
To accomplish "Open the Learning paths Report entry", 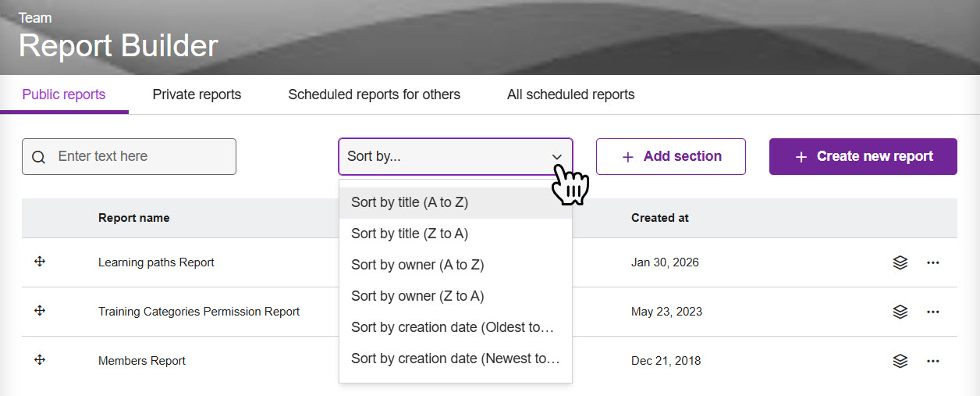I will pyautogui.click(x=156, y=262).
